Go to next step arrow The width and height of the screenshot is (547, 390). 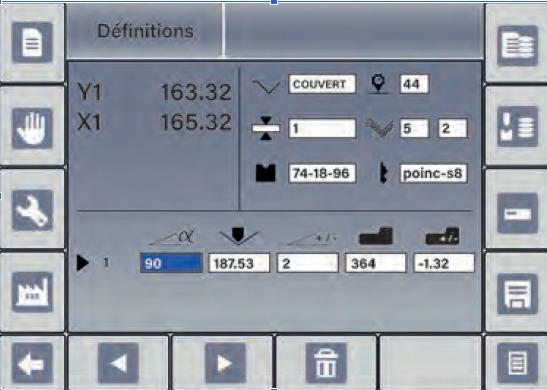(225, 363)
